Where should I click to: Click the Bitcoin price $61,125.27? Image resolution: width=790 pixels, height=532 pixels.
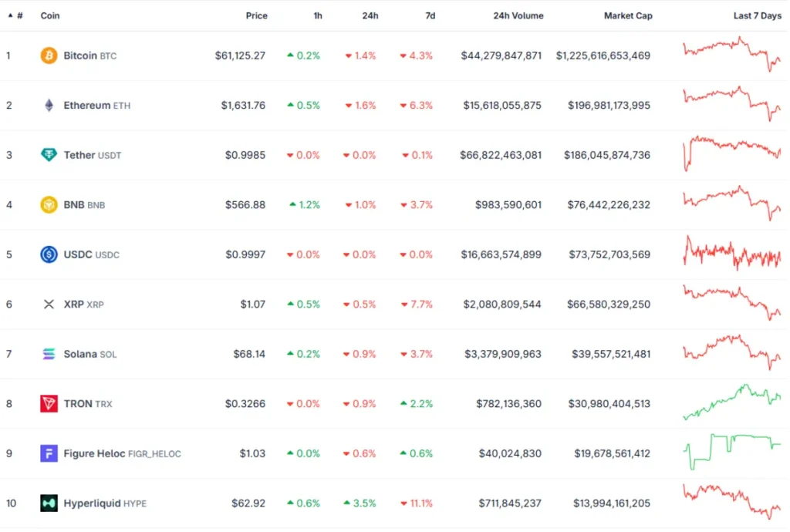pos(240,56)
